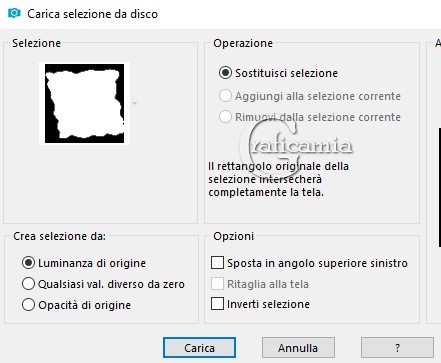Cancel with the Annulla button
441x363 pixels.
(x=298, y=348)
